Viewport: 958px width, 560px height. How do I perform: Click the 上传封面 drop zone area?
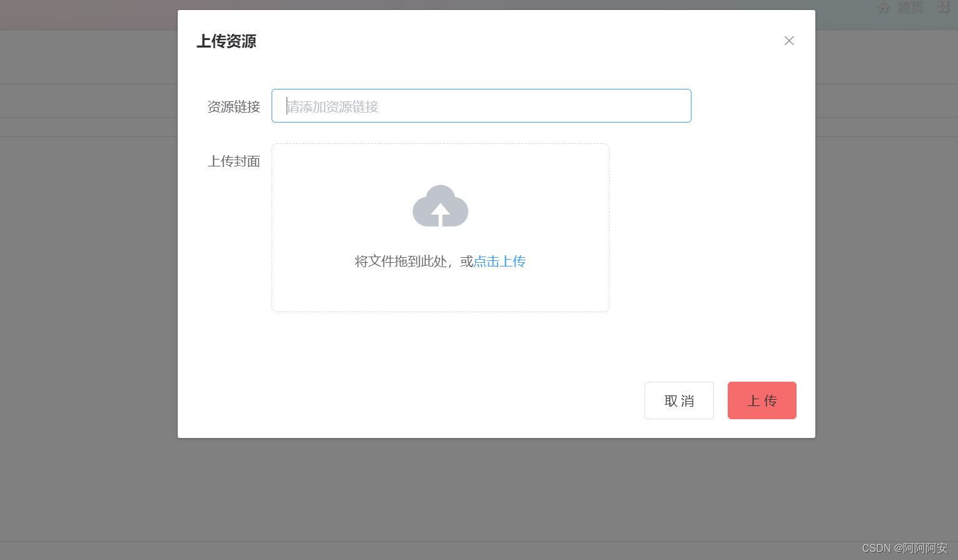(x=441, y=228)
